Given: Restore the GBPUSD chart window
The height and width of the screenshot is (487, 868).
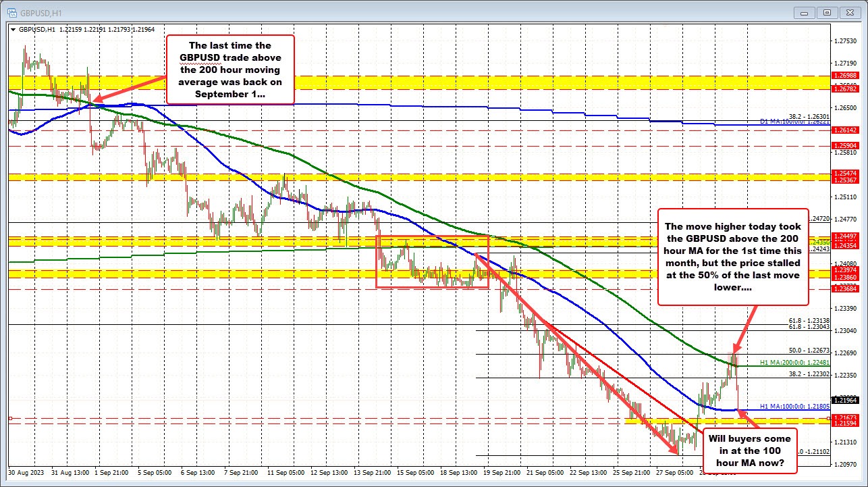Looking at the screenshot, I should [826, 12].
